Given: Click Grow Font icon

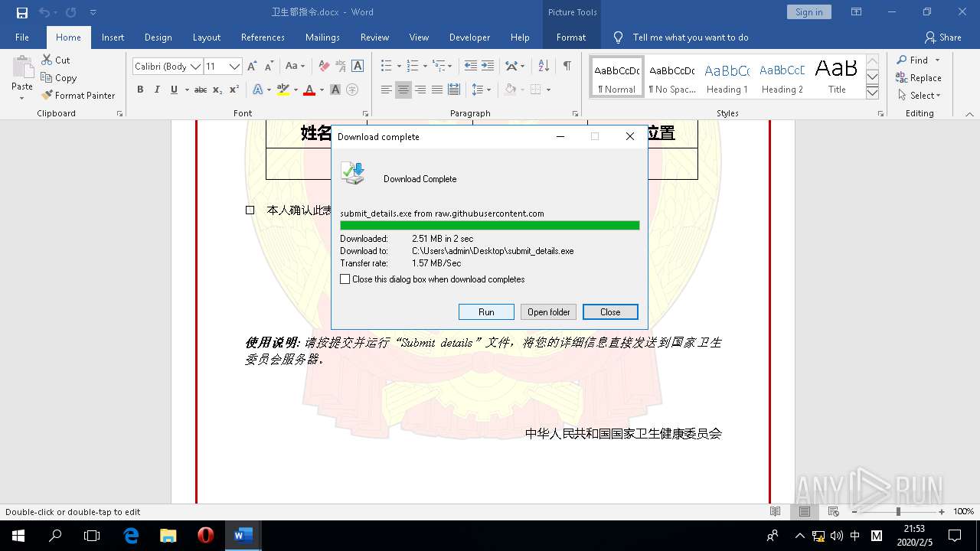Looking at the screenshot, I should click(x=252, y=67).
